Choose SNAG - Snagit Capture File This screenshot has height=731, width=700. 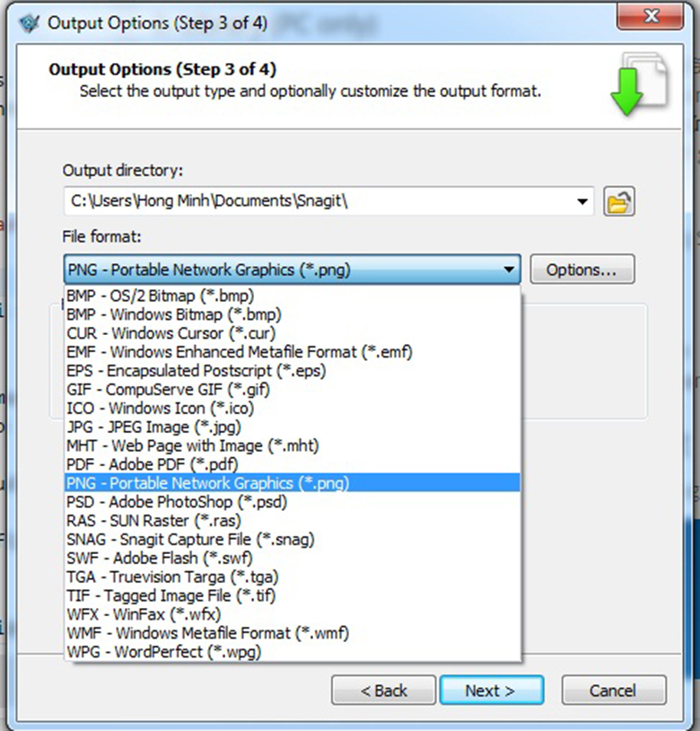190,539
